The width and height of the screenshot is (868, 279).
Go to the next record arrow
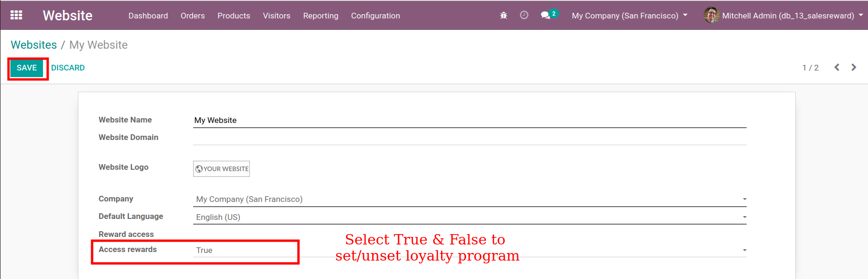pyautogui.click(x=853, y=68)
